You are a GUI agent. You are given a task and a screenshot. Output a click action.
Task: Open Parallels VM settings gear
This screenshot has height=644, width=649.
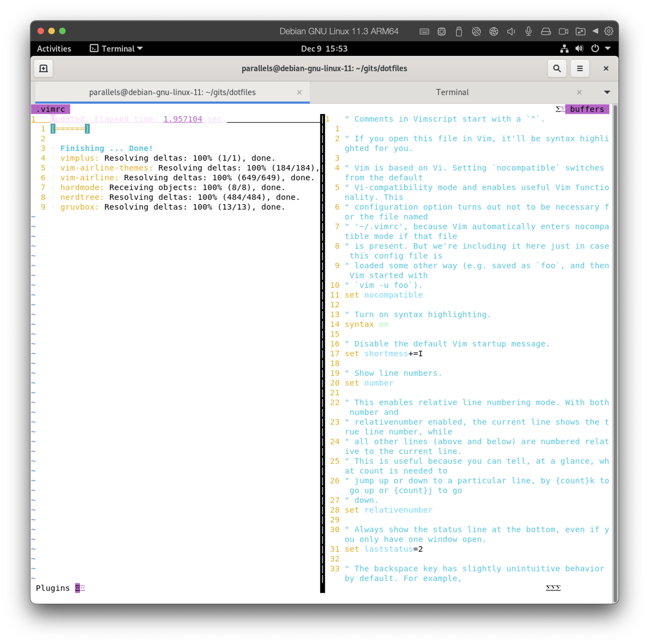[608, 31]
